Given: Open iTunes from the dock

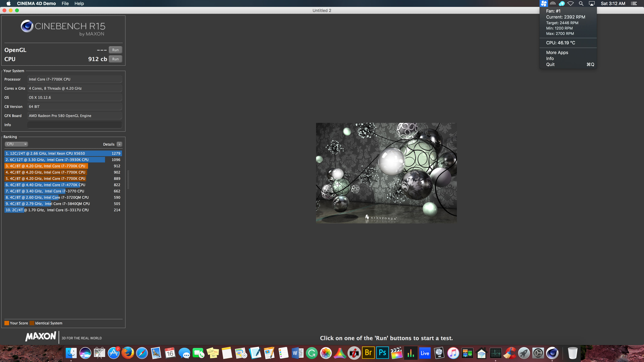Looking at the screenshot, I should click(453, 353).
